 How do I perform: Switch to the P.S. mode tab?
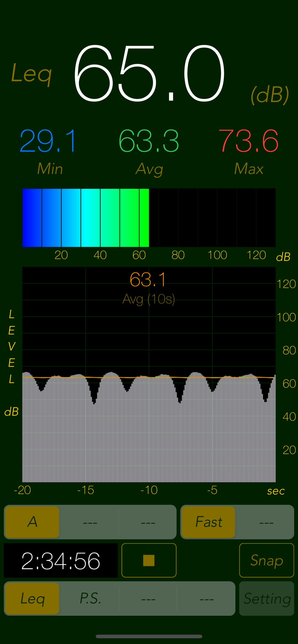click(x=90, y=598)
